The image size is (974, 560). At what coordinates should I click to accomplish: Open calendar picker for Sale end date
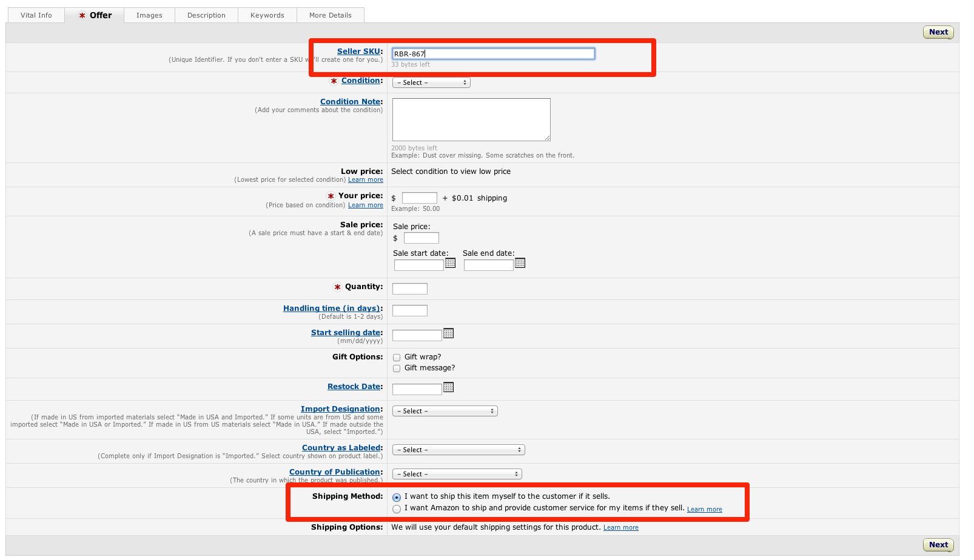point(520,263)
